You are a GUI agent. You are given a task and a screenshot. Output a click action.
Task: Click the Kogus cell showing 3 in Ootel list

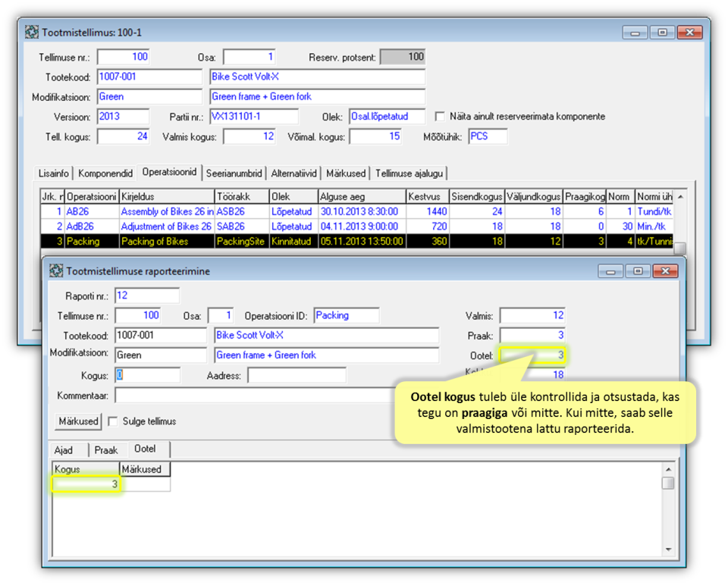click(x=86, y=484)
